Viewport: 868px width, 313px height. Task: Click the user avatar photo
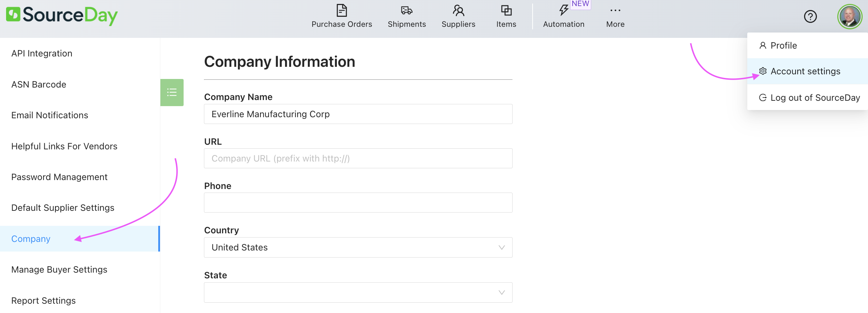click(x=850, y=16)
